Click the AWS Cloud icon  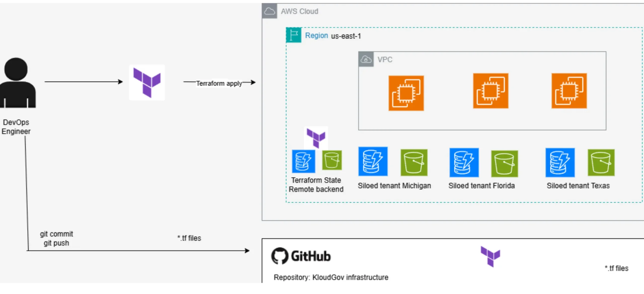coord(269,11)
